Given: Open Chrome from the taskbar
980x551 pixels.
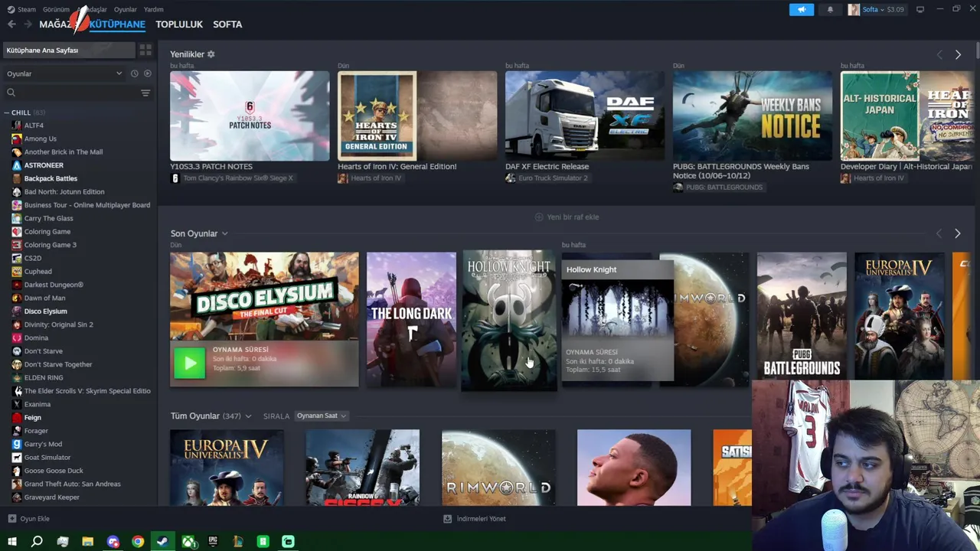Looking at the screenshot, I should [x=138, y=541].
